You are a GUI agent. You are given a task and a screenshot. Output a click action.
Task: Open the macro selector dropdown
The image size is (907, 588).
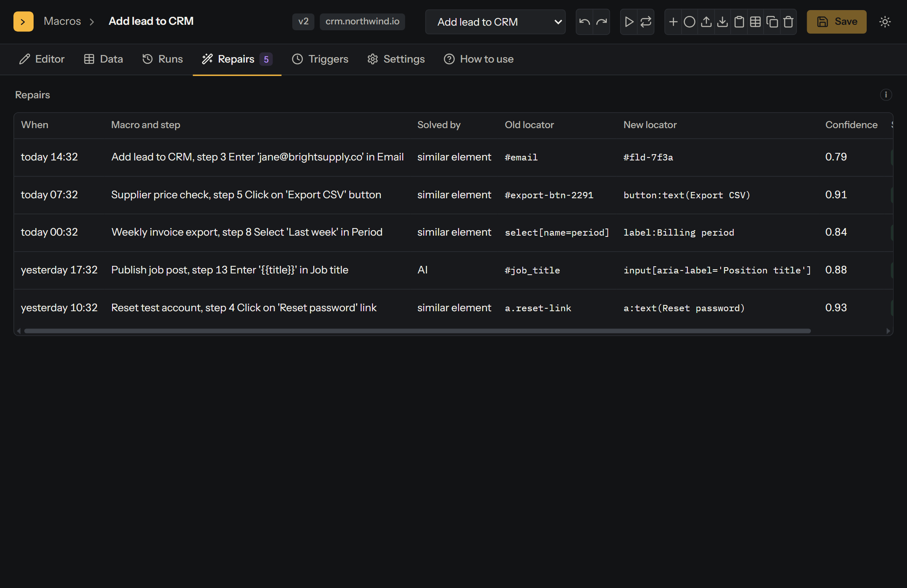[x=495, y=22]
